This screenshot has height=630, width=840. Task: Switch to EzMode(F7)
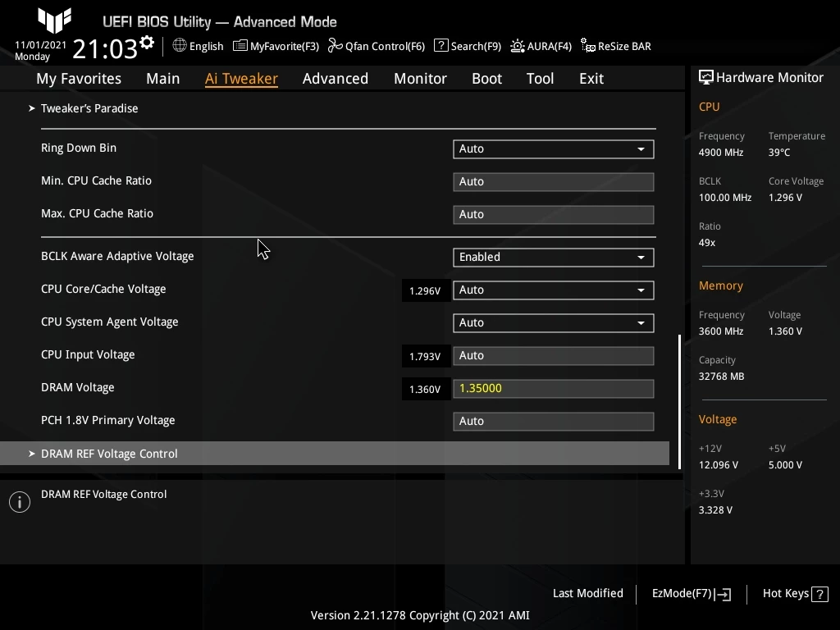point(691,594)
